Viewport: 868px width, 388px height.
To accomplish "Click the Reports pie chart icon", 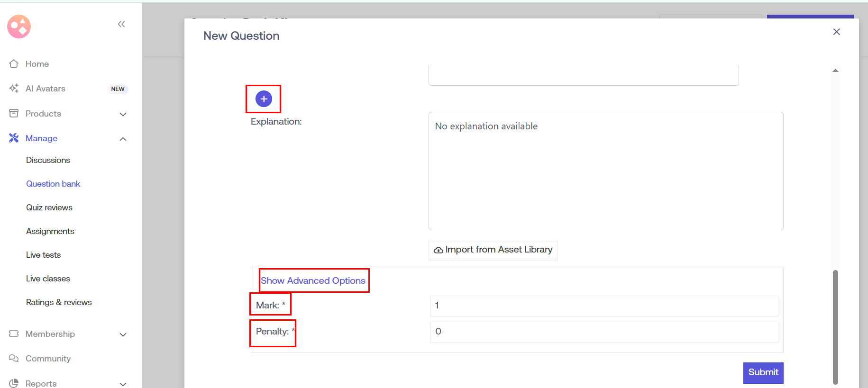I will click(14, 383).
